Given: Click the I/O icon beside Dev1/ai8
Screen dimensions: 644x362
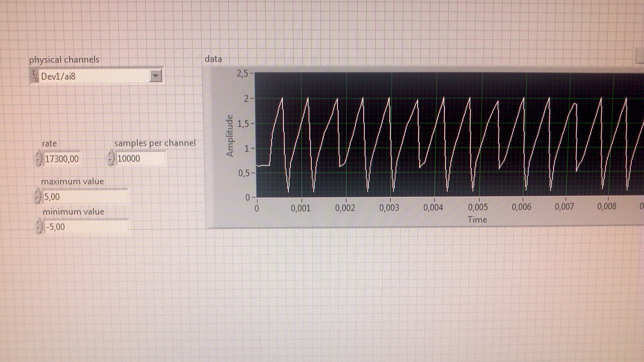Looking at the screenshot, I should (35, 76).
